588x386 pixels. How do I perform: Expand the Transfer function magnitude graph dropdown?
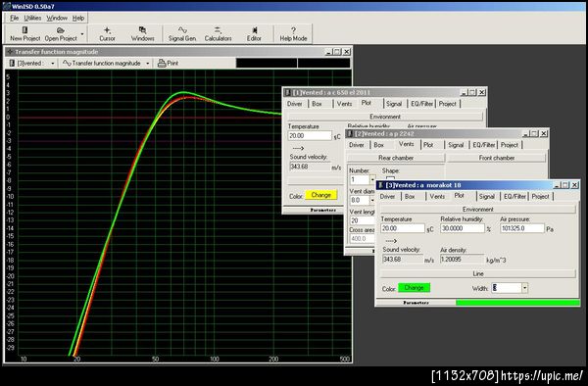147,64
